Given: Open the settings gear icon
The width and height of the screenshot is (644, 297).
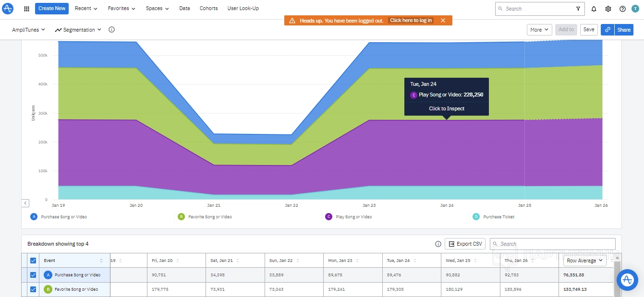Looking at the screenshot, I should pyautogui.click(x=608, y=9).
